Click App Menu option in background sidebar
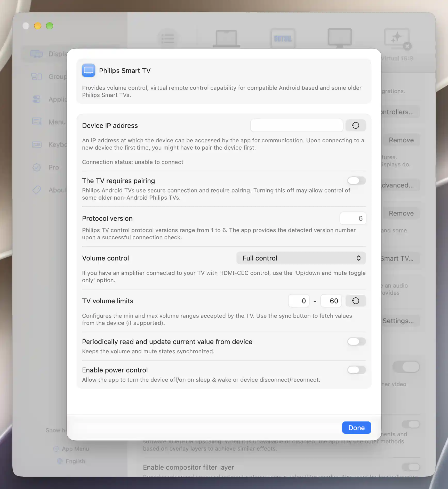This screenshot has height=489, width=448. [71, 449]
